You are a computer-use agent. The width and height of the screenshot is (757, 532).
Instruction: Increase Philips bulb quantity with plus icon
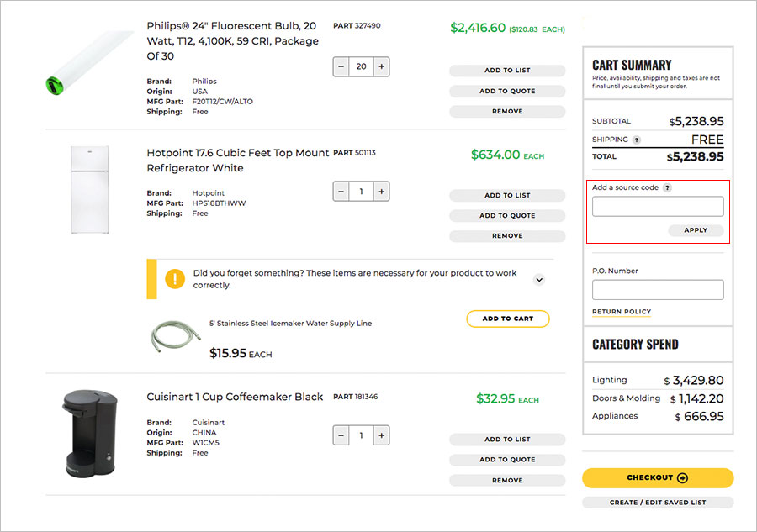381,66
